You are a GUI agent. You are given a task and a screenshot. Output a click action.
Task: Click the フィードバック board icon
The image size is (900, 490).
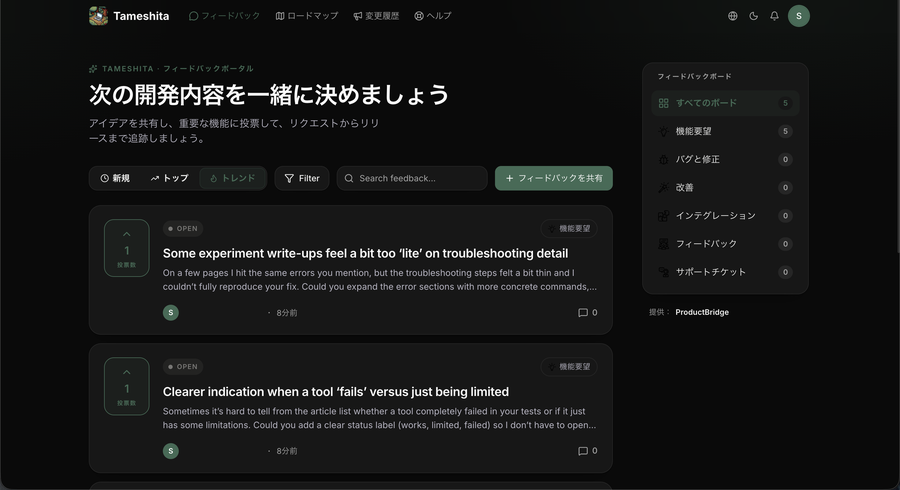tap(664, 244)
